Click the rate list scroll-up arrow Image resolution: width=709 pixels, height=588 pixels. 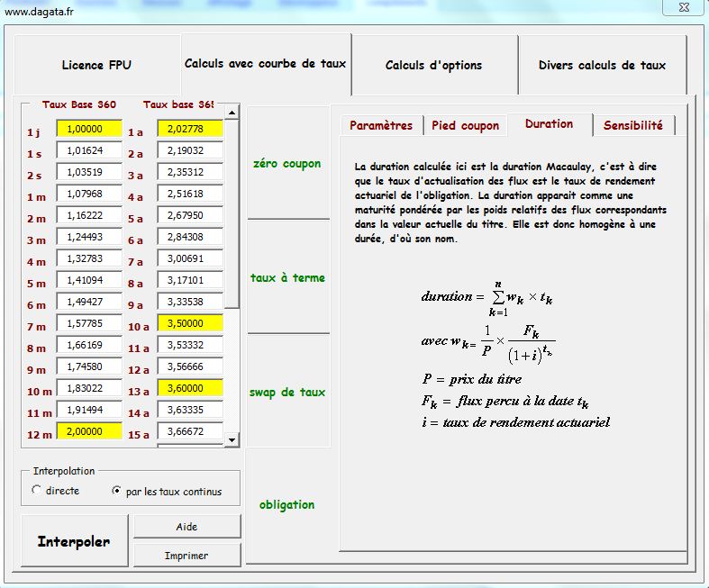(x=232, y=112)
